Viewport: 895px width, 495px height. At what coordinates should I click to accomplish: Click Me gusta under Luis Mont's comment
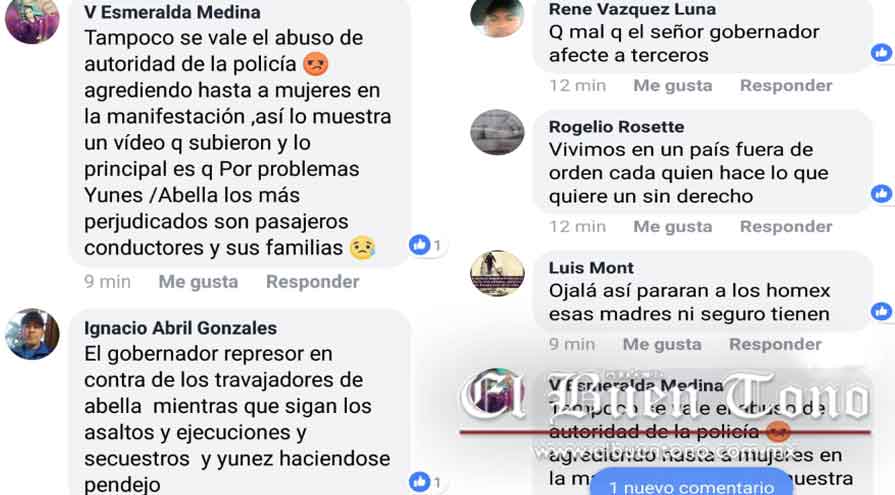coord(662,344)
